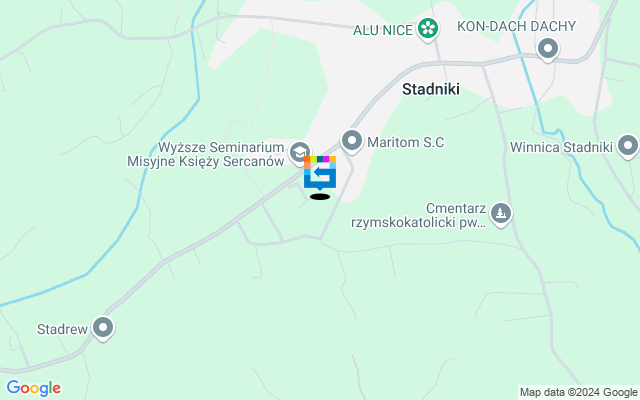Select the Winnica Stadniki pin marker
The image size is (640, 400).
tap(628, 146)
